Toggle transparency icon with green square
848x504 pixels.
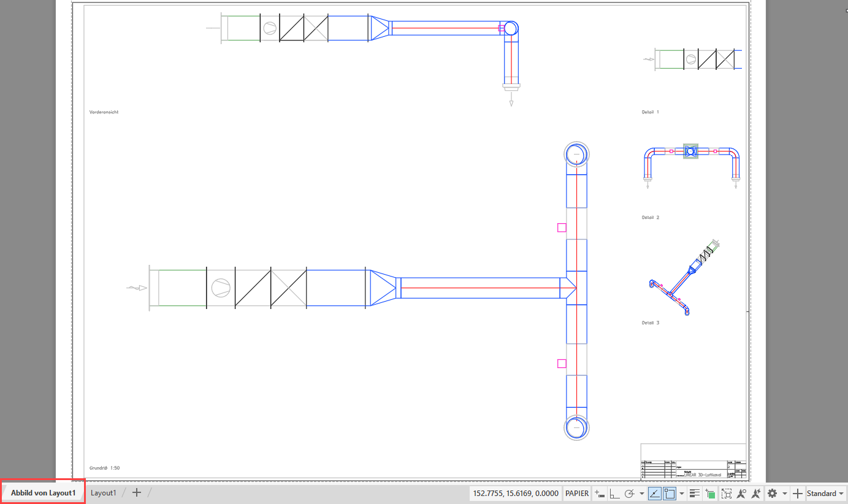[x=710, y=493]
